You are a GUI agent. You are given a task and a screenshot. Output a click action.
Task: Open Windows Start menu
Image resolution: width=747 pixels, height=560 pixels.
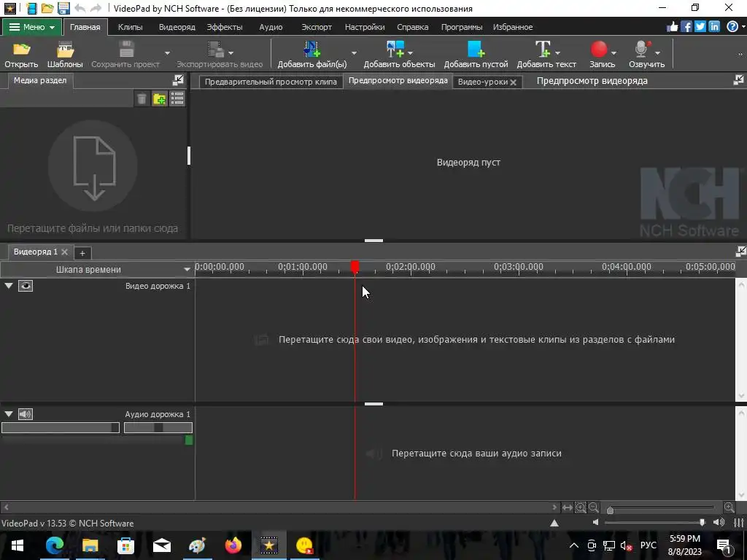coord(18,545)
